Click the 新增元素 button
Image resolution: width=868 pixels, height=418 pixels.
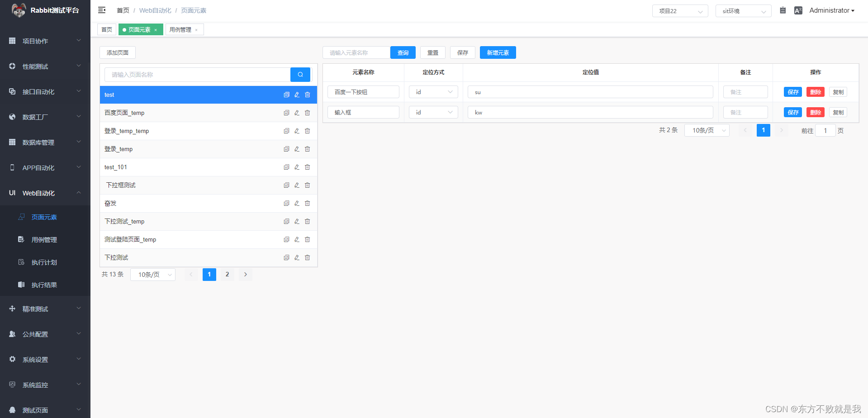click(x=498, y=52)
